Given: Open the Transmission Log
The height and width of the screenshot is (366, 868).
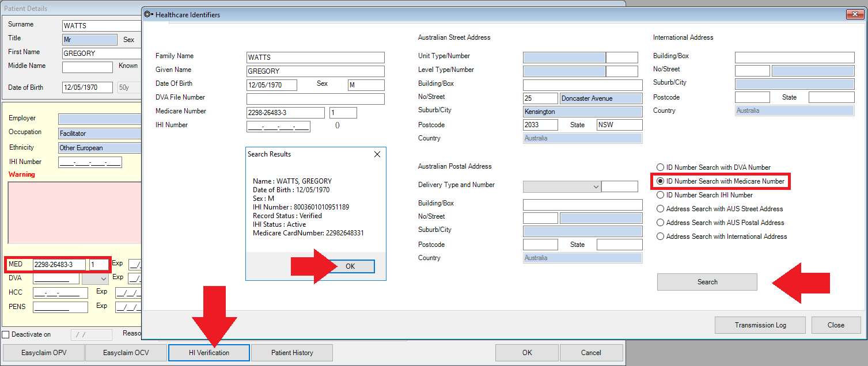Looking at the screenshot, I should pyautogui.click(x=760, y=325).
